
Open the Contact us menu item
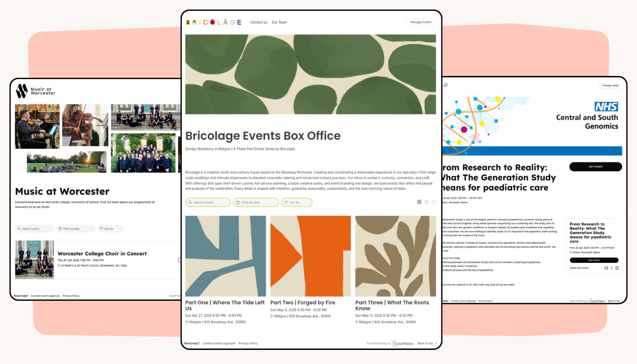pos(258,21)
